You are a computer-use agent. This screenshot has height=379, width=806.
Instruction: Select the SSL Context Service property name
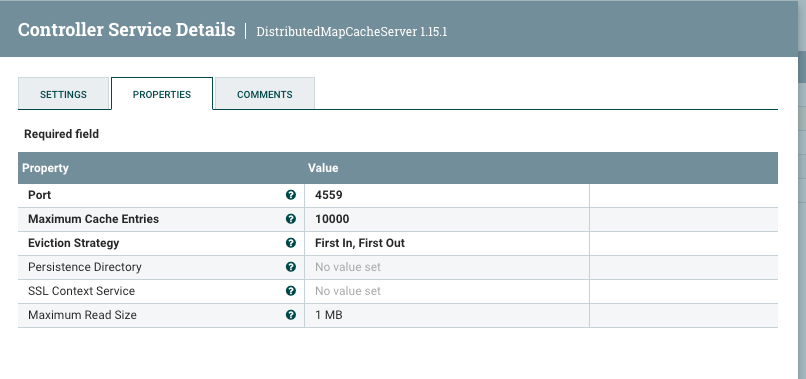(x=81, y=291)
